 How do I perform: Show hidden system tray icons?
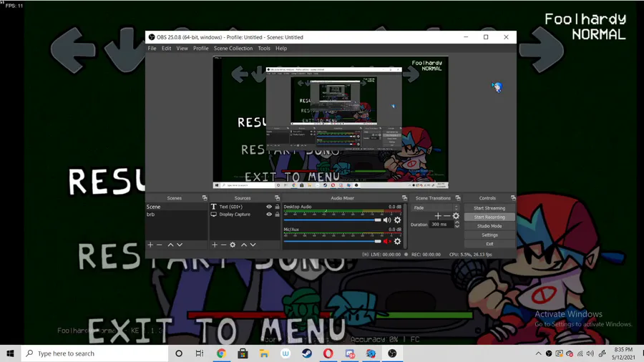coord(538,353)
